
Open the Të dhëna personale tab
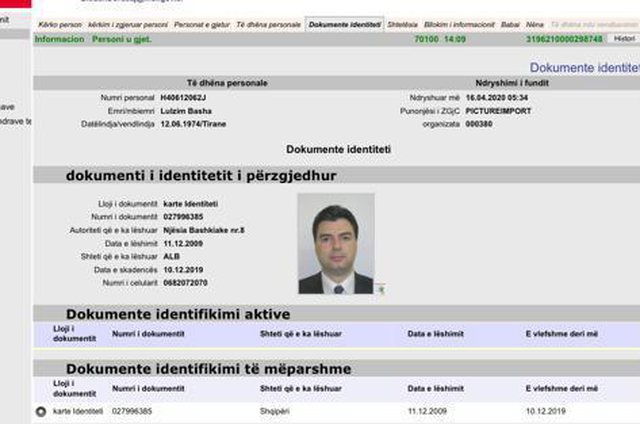point(266,23)
